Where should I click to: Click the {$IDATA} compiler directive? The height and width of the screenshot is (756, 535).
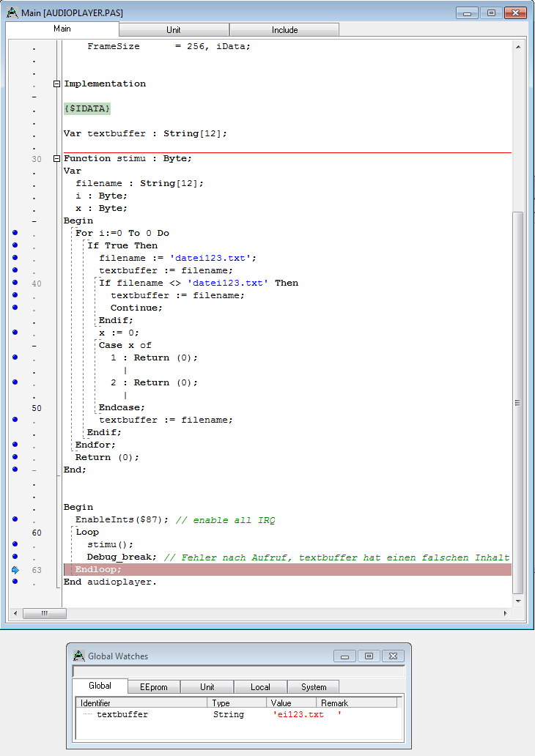87,108
